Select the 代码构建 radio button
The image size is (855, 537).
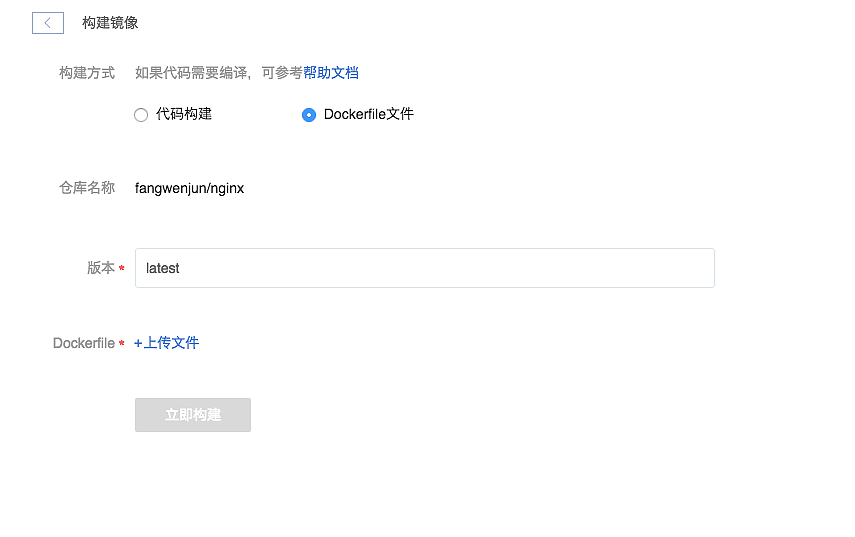[x=141, y=115]
